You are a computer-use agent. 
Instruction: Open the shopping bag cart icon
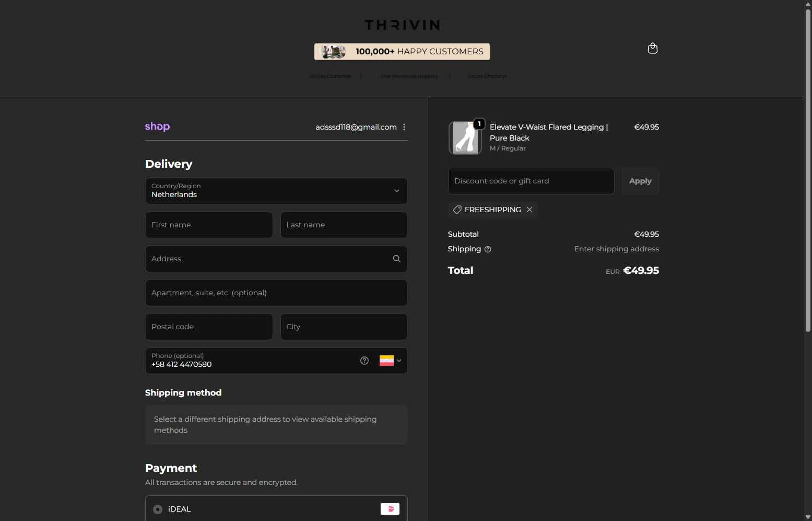point(652,48)
